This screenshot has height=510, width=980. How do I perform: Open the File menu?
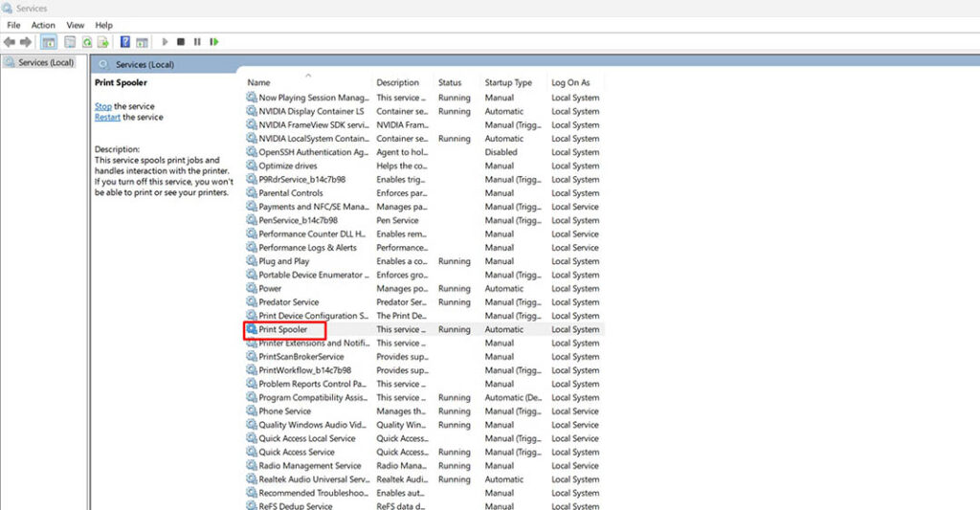[13, 25]
